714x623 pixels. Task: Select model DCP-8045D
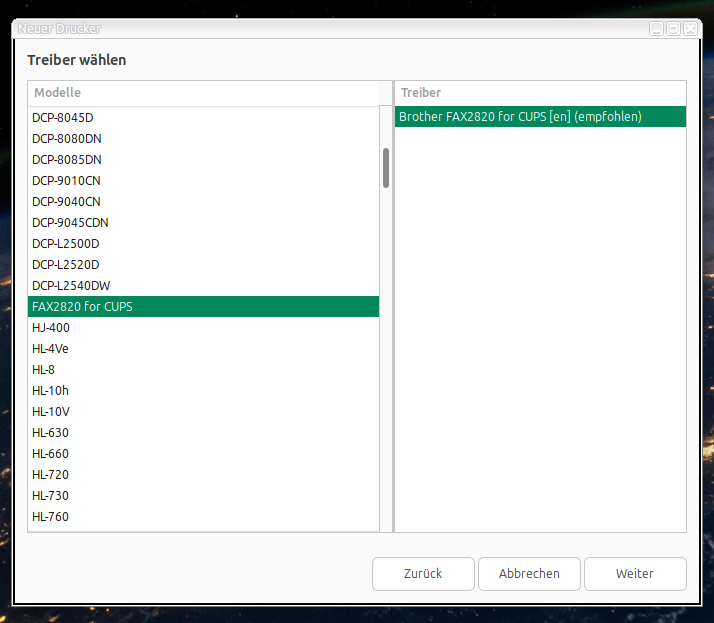tap(203, 117)
